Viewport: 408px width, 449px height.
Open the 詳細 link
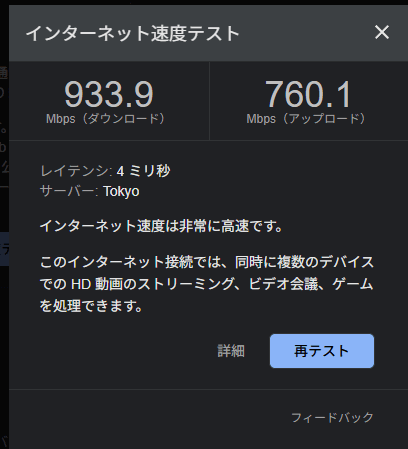pyautogui.click(x=231, y=351)
